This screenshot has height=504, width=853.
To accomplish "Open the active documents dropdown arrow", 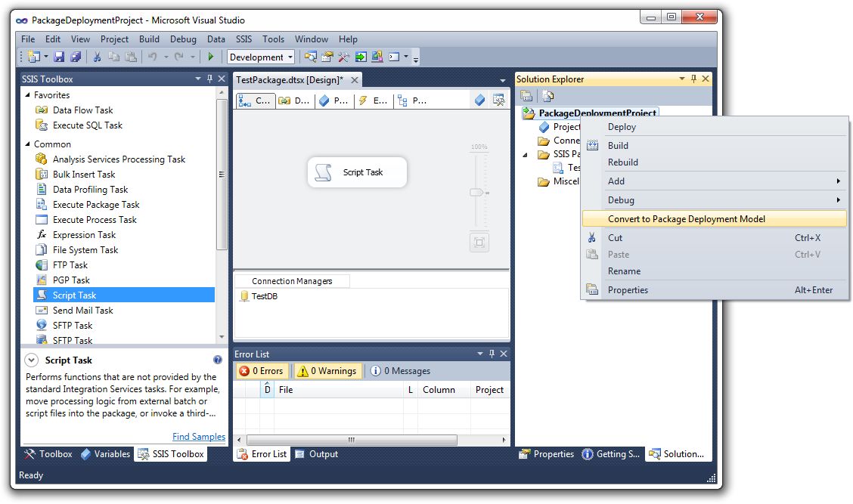I will 503,80.
